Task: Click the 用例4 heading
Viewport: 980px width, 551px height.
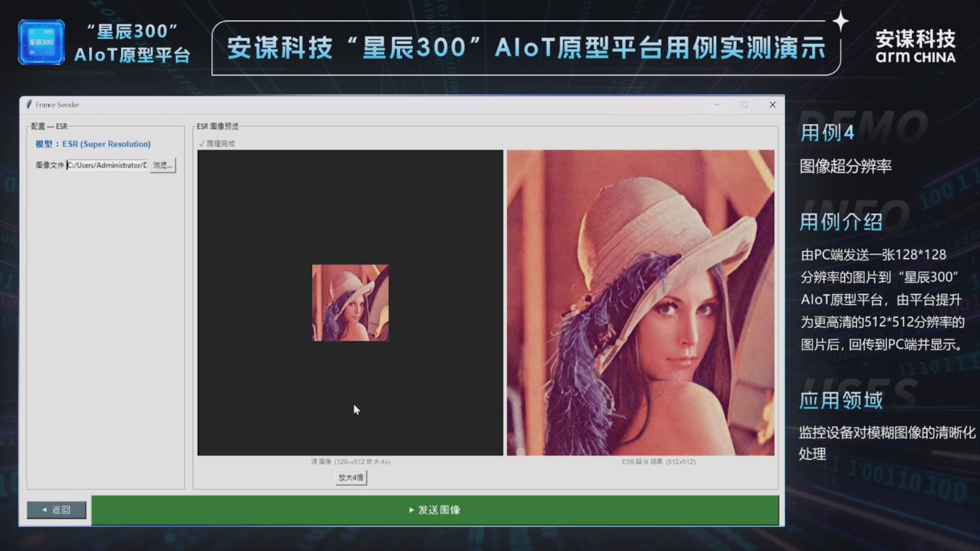Action: [827, 133]
